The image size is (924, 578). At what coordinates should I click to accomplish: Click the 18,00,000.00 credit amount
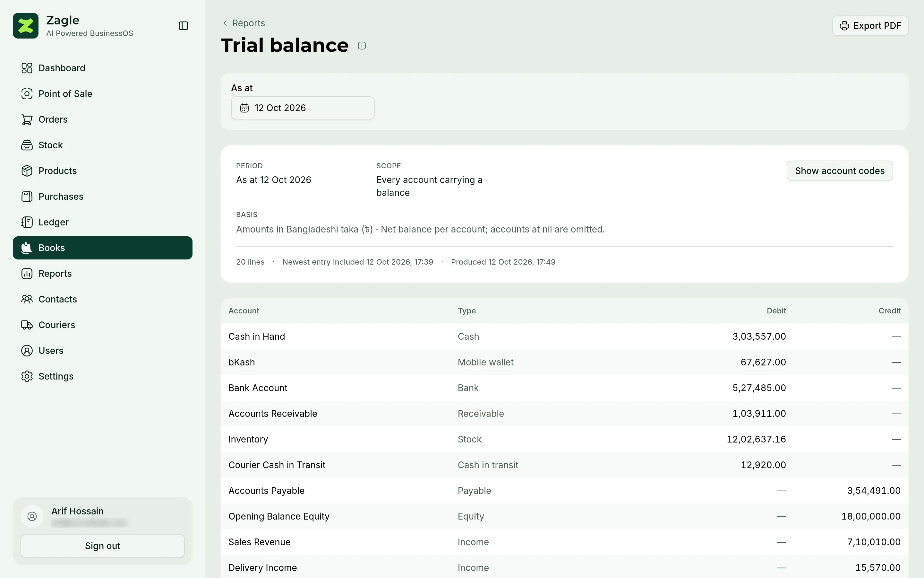click(x=870, y=516)
